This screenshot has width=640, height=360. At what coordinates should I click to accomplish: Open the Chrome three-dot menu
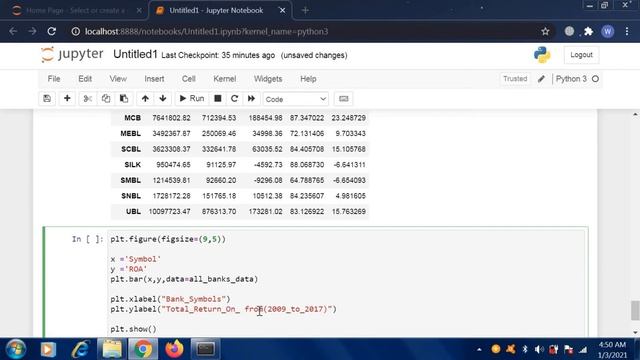[x=627, y=31]
